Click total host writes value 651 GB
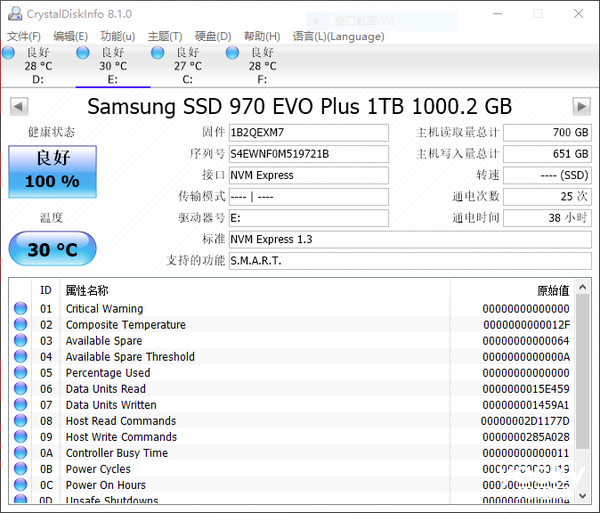The width and height of the screenshot is (600, 513). click(547, 154)
